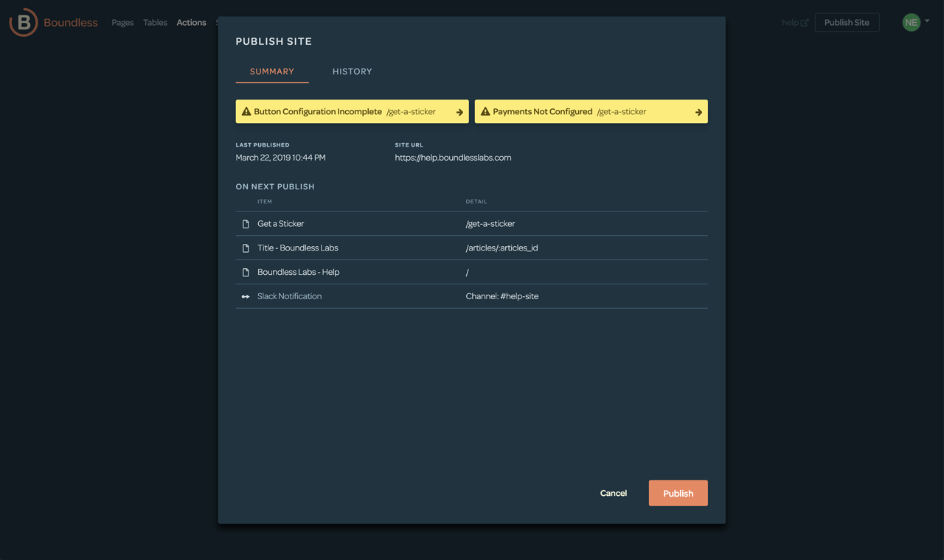Click the page icon beside Boundless Labs - Help
Screen dimensions: 944x560
(246, 273)
